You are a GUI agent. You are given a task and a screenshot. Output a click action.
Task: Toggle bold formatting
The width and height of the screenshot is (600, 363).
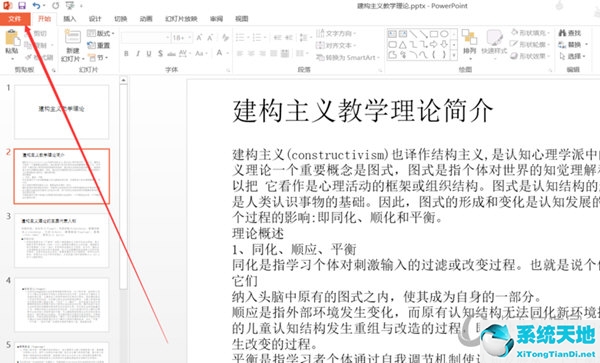tap(126, 54)
